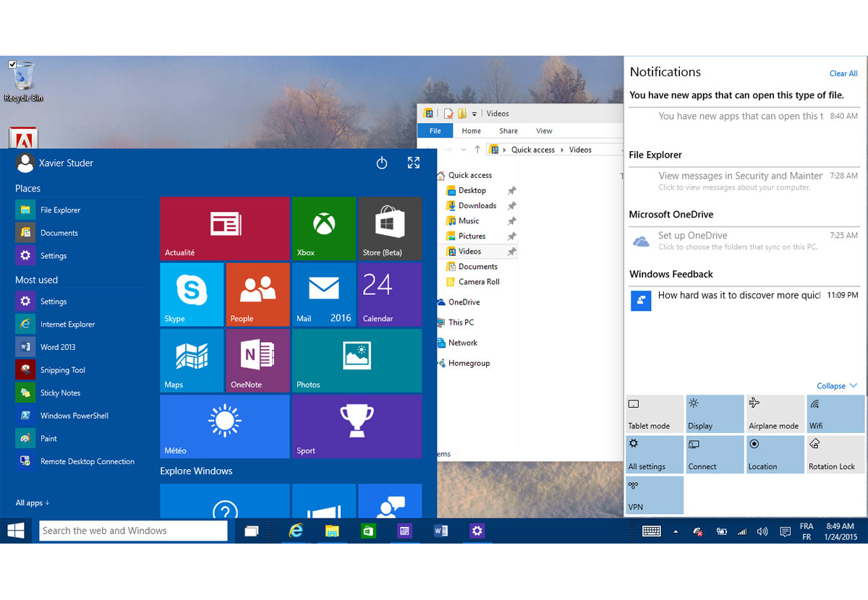This screenshot has height=600, width=868.
Task: Launch Word 2013 from Most used
Action: pyautogui.click(x=58, y=347)
